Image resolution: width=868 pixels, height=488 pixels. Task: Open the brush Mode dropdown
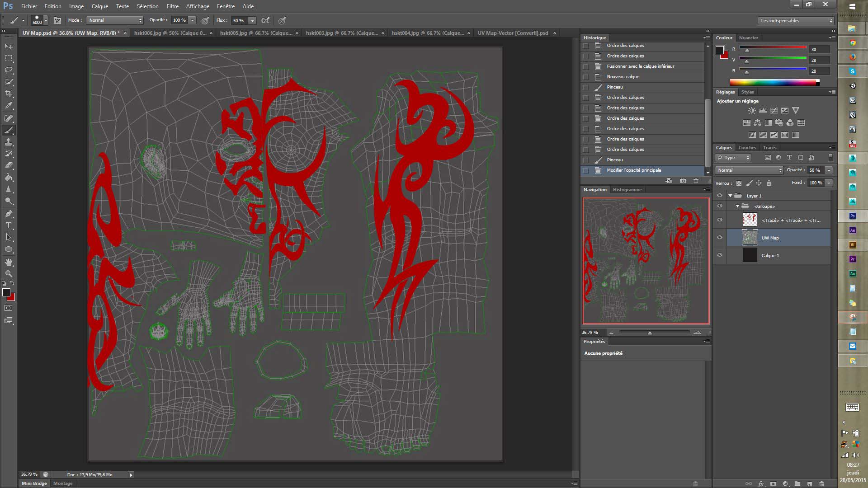(x=115, y=20)
